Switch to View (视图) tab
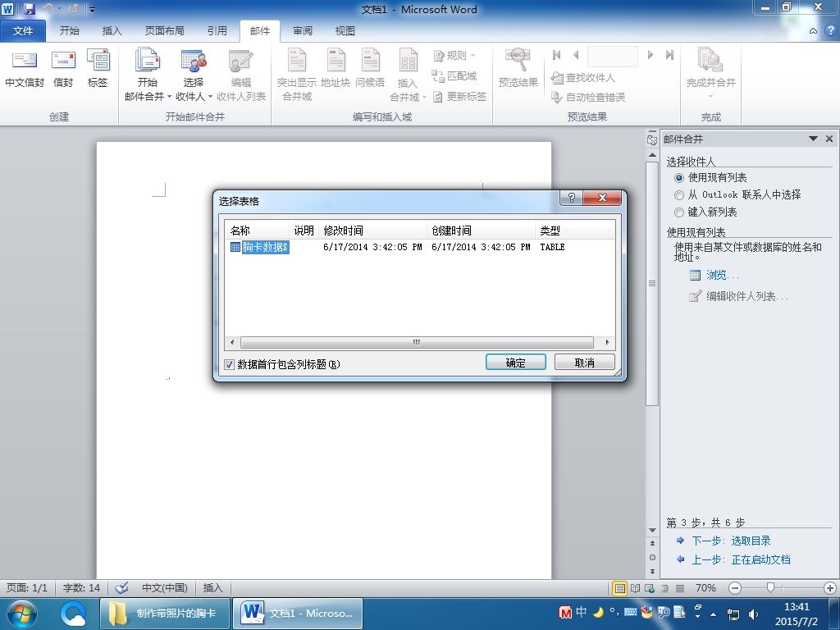840x630 pixels. click(x=345, y=31)
